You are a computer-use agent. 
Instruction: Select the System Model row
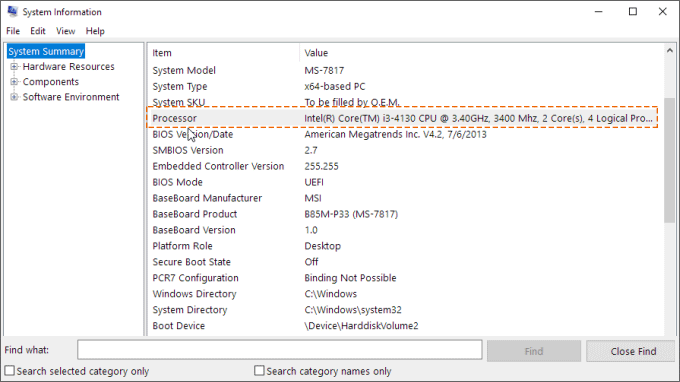405,70
